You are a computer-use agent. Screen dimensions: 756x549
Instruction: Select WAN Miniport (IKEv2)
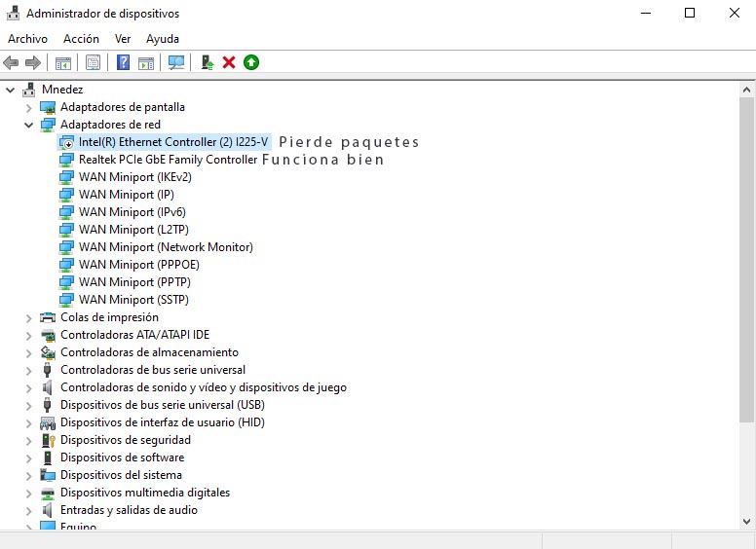point(135,177)
